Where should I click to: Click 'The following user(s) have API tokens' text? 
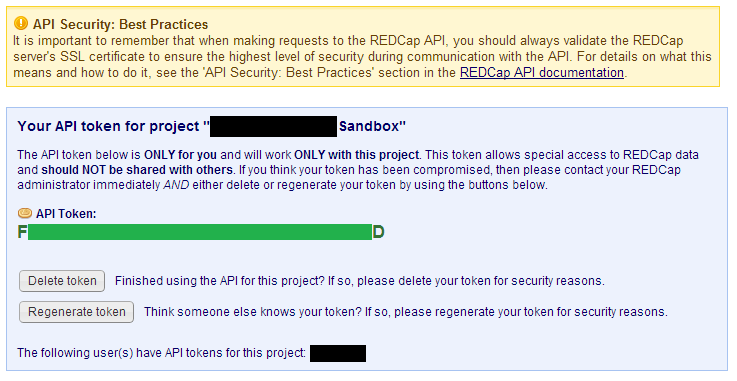(x=161, y=353)
